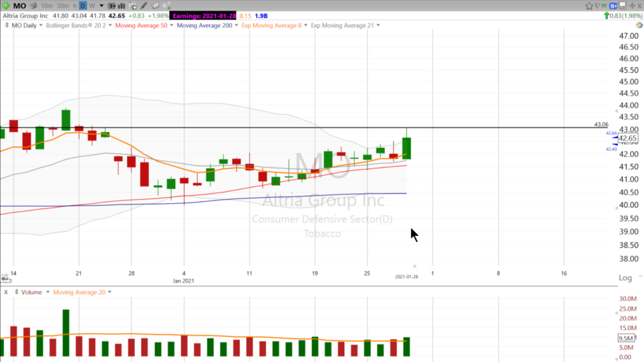Screen dimensions: 644x362
Task: Open the chart template icon
Action: (112, 6)
